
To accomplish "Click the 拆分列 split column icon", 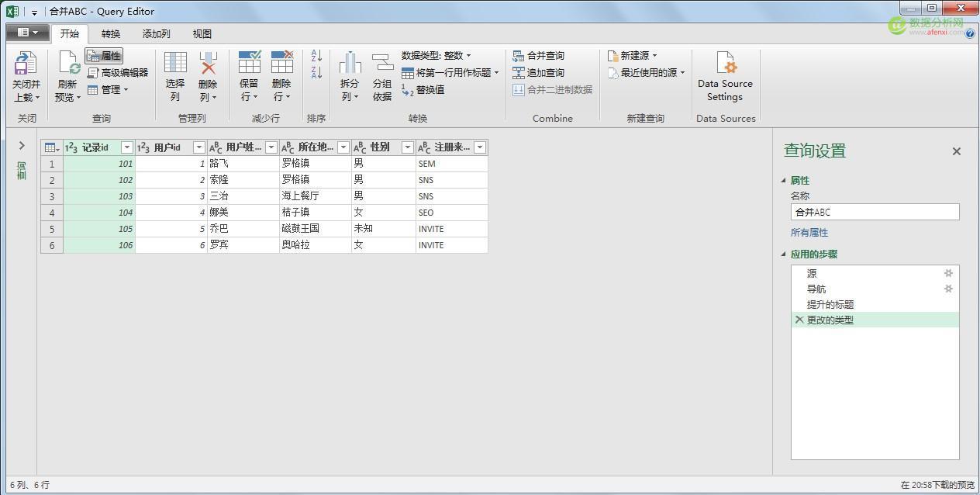I will tap(350, 65).
